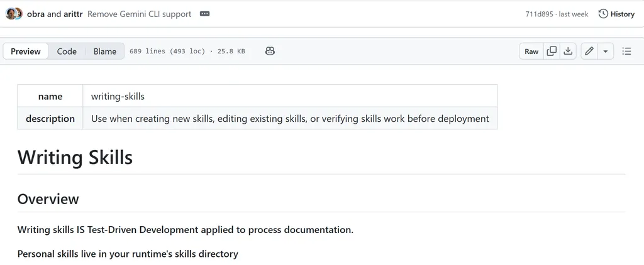Click the 'Personal skills live' sentence
The height and width of the screenshot is (265, 644).
click(128, 254)
